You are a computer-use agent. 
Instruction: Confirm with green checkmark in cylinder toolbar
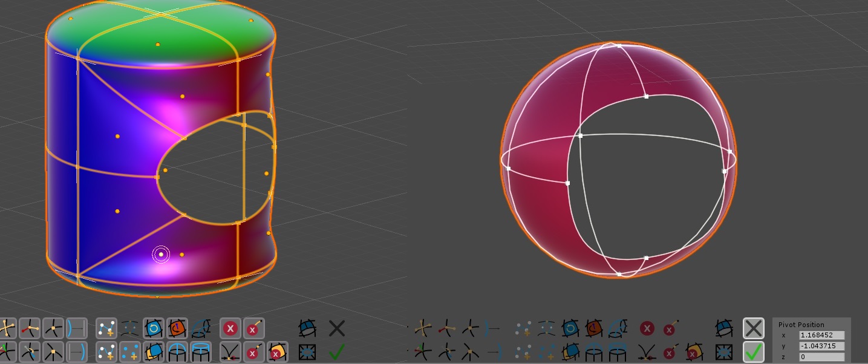tap(337, 351)
